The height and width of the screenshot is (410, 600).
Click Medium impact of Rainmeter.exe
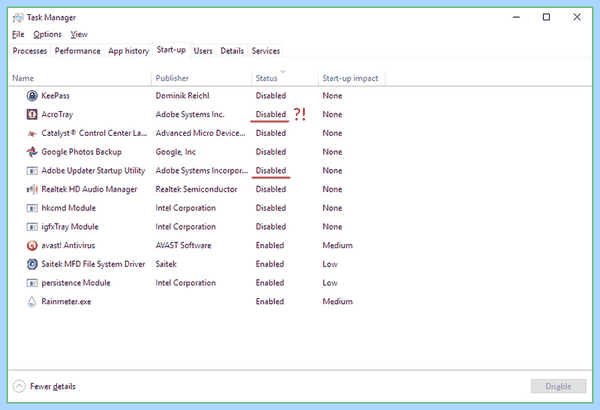[x=338, y=302]
